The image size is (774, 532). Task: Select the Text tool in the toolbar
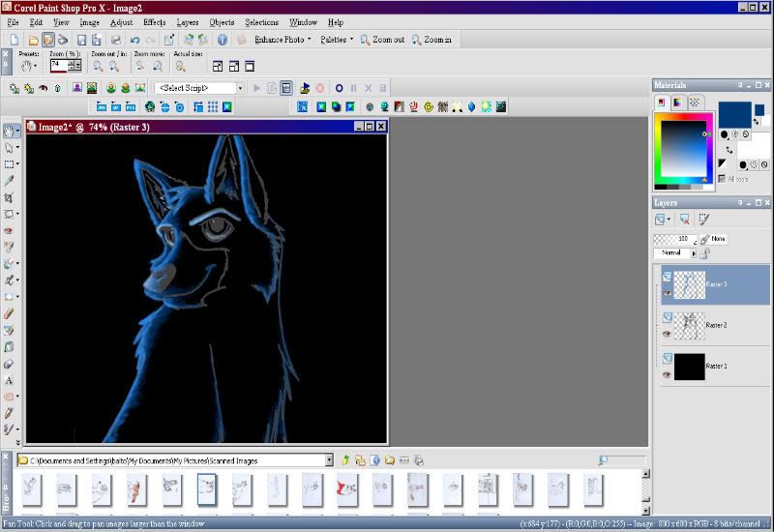coord(9,380)
